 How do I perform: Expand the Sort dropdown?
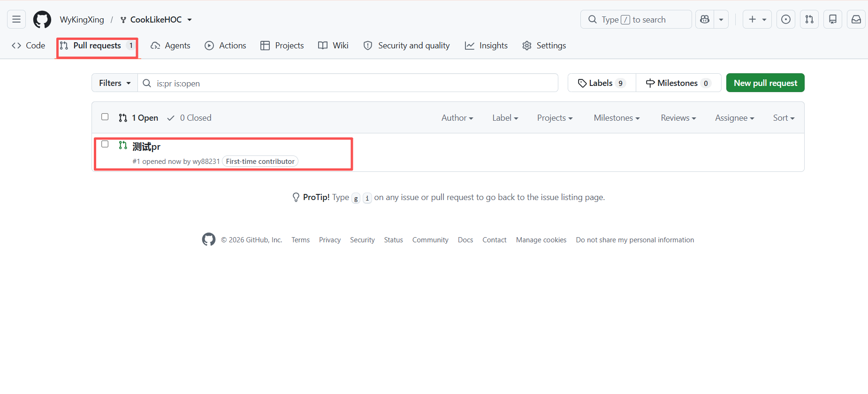tap(784, 118)
